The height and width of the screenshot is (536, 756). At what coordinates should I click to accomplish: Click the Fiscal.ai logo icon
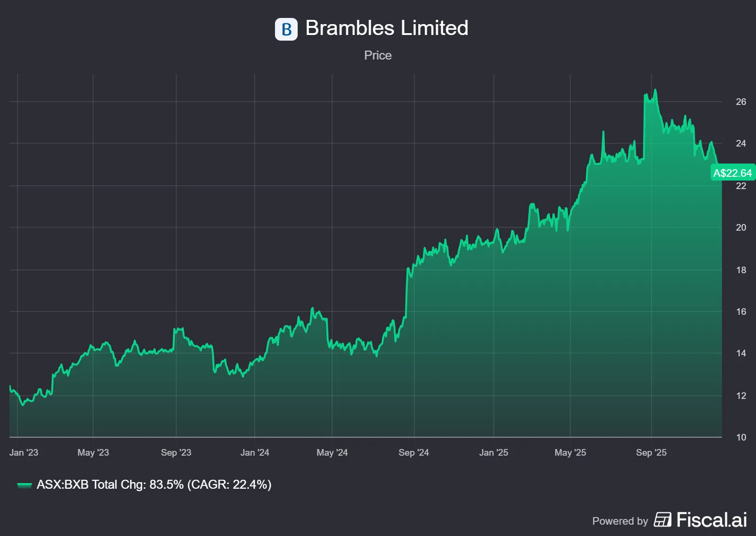pos(662,520)
